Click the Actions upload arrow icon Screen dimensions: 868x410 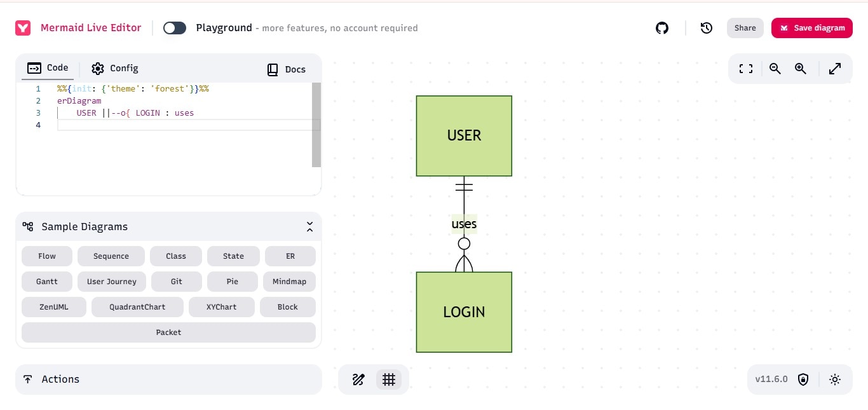[x=28, y=379]
